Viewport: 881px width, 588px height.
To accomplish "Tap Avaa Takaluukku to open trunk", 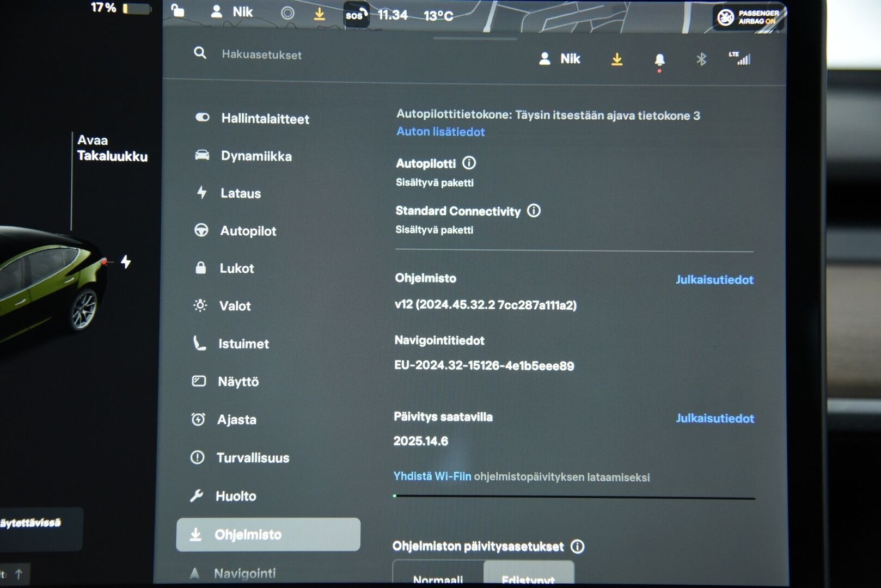I will pos(112,148).
